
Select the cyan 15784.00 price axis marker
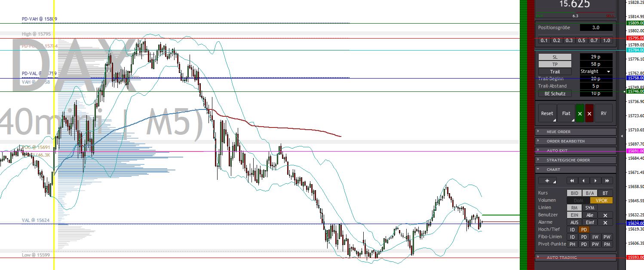(x=635, y=50)
